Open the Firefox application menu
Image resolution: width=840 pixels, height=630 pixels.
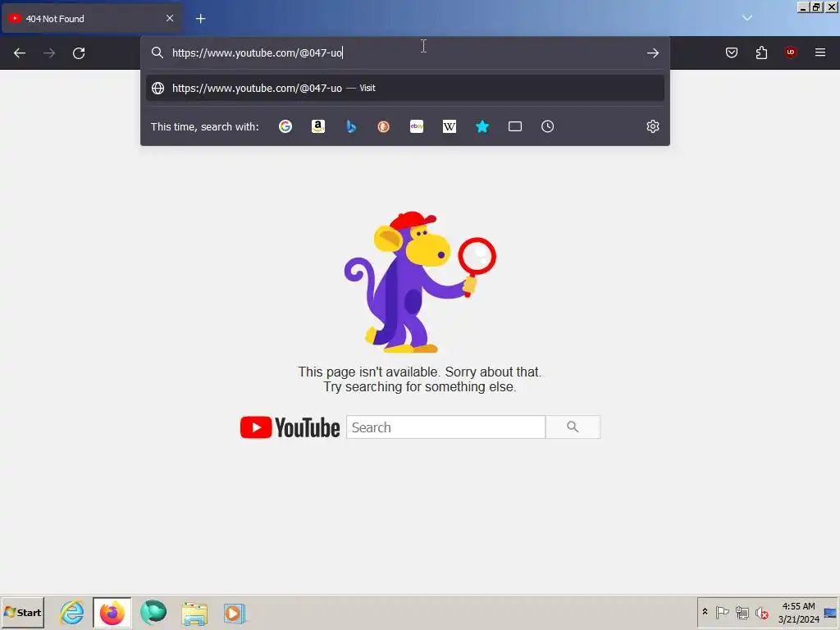click(820, 52)
